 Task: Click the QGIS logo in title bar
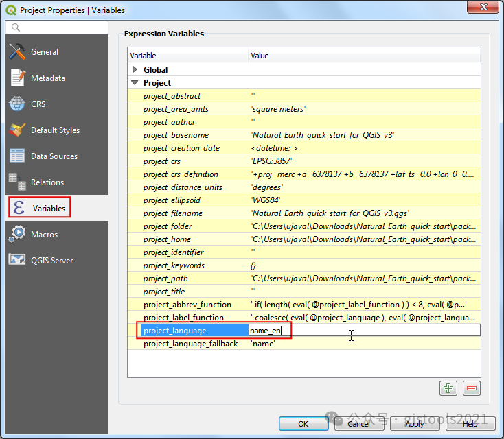pyautogui.click(x=11, y=10)
